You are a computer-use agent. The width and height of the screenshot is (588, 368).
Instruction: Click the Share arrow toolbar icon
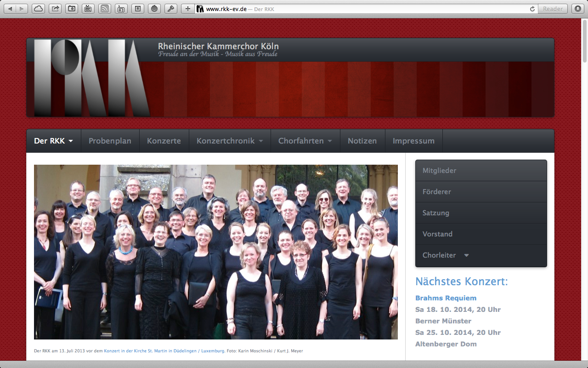[x=55, y=9]
